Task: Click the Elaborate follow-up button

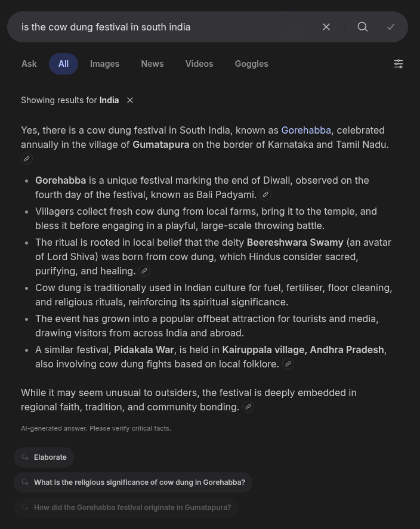Action: tap(44, 457)
